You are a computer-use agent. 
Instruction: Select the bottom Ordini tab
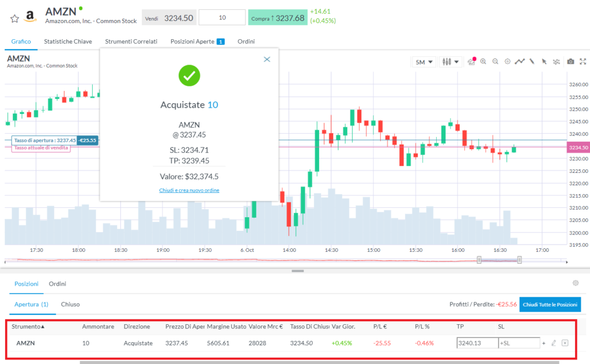point(58,283)
